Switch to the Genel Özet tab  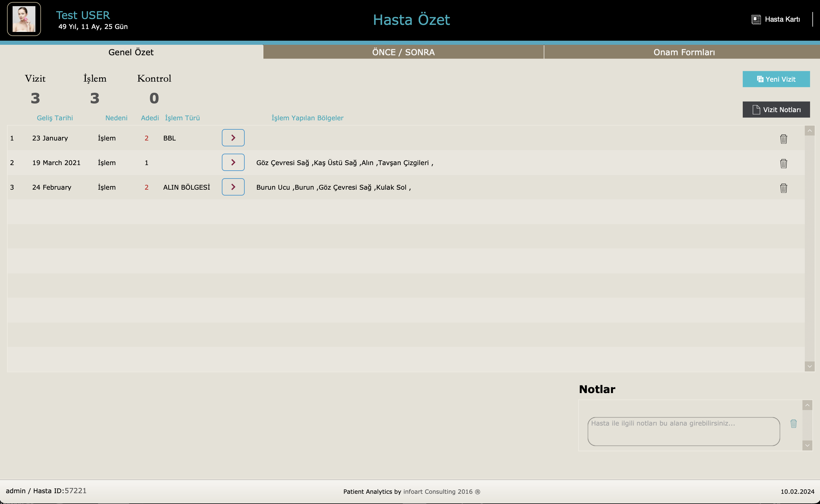pyautogui.click(x=131, y=52)
